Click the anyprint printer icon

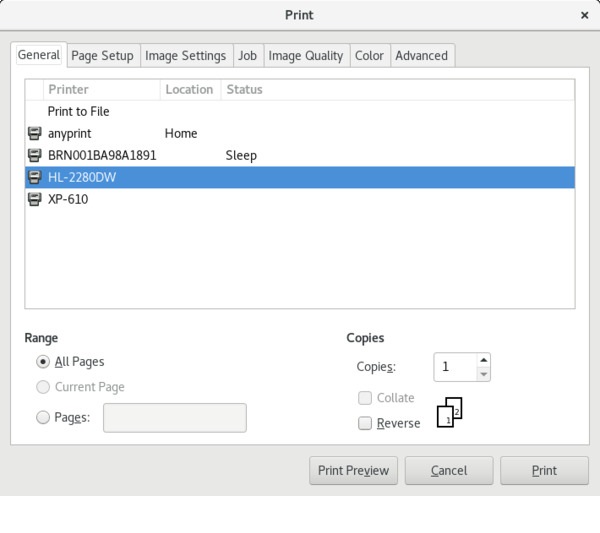point(35,133)
